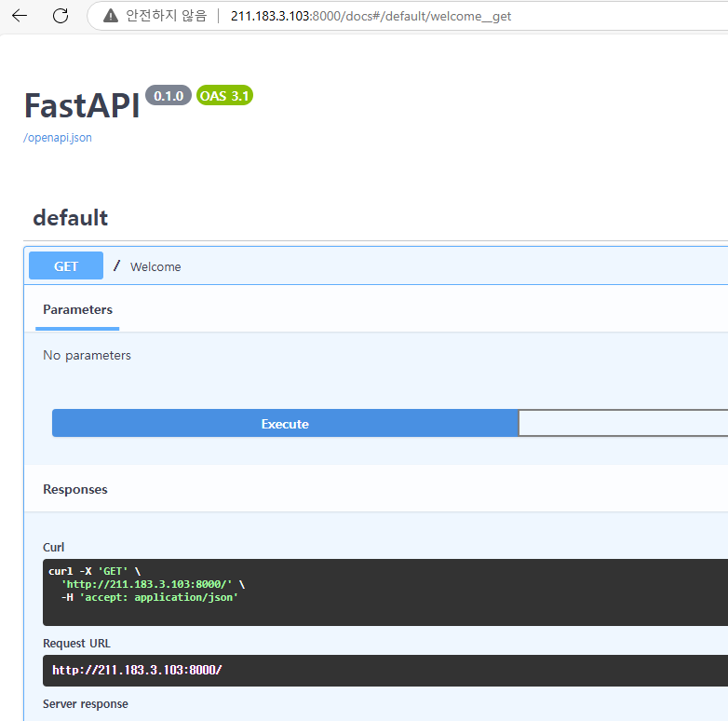The width and height of the screenshot is (728, 721).
Task: Click the 0.1.0 version badge
Action: coord(169,96)
